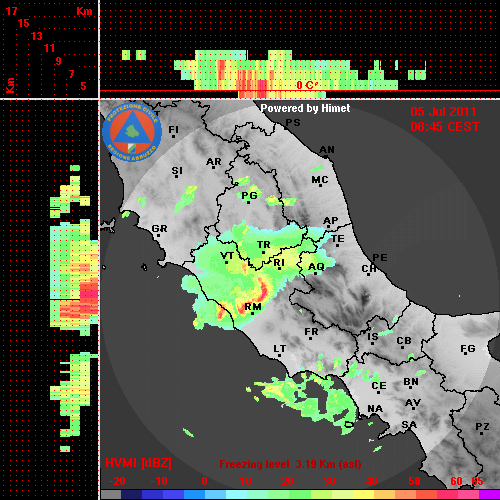The height and width of the screenshot is (500, 500).
Task: Click the FR city label
Action: 311,332
